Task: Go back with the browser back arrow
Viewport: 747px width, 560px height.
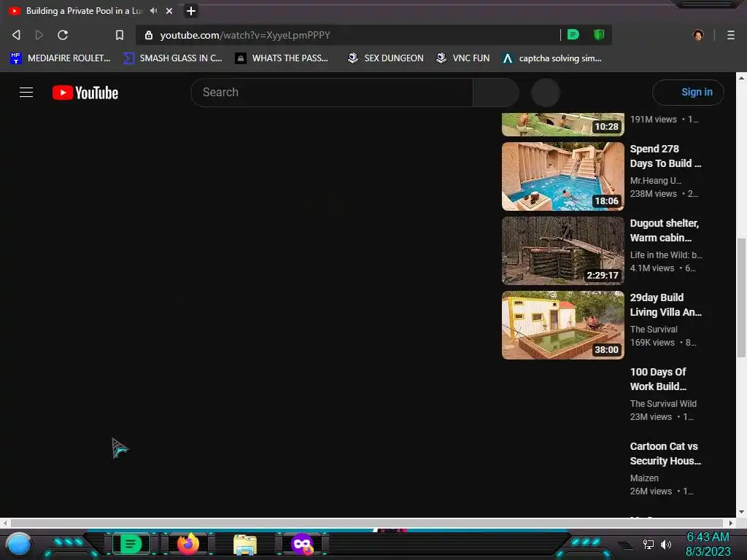Action: point(16,35)
